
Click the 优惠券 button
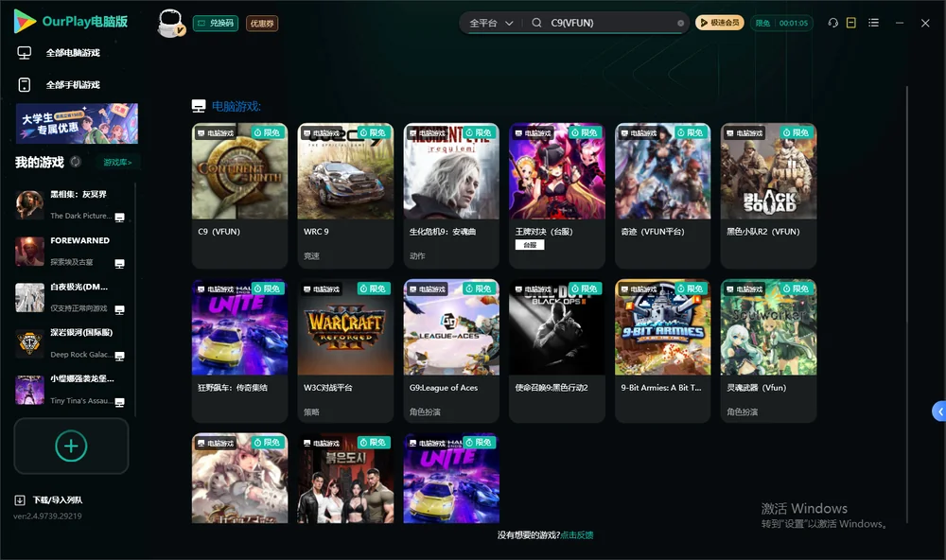[262, 23]
